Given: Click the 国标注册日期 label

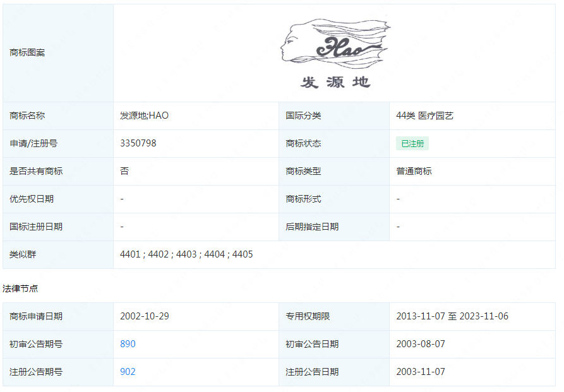Looking at the screenshot, I should [x=36, y=227].
